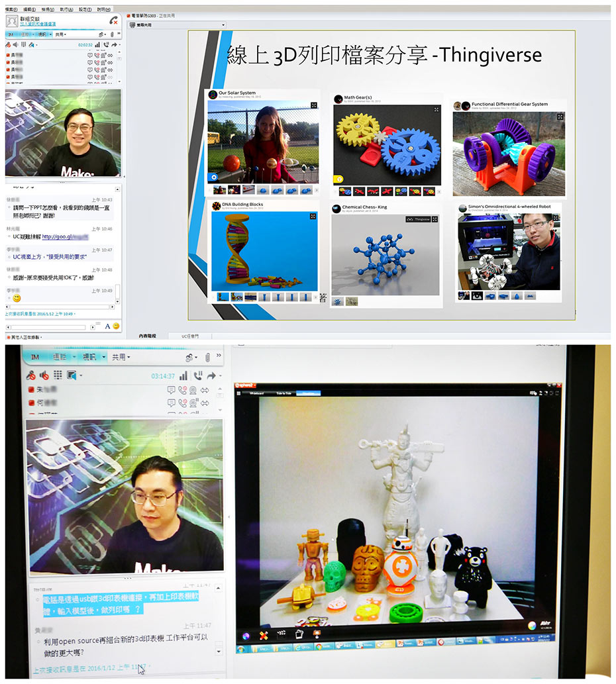
Task: Toggle the phone mute icon in the 朱 row
Action: (x=182, y=389)
